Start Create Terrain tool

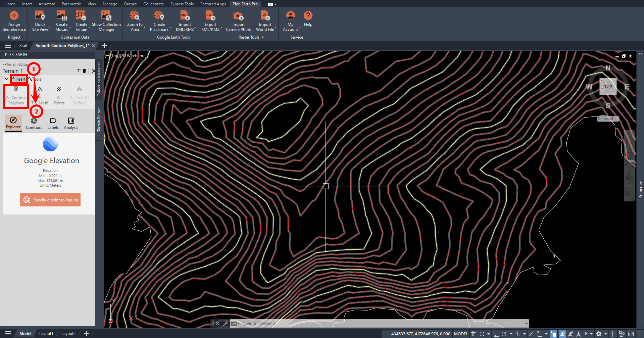pos(81,21)
